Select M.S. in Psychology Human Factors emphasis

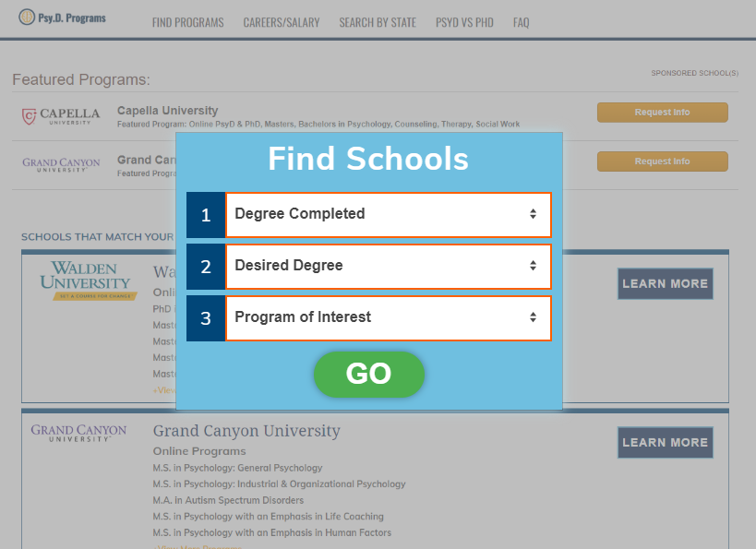[272, 532]
